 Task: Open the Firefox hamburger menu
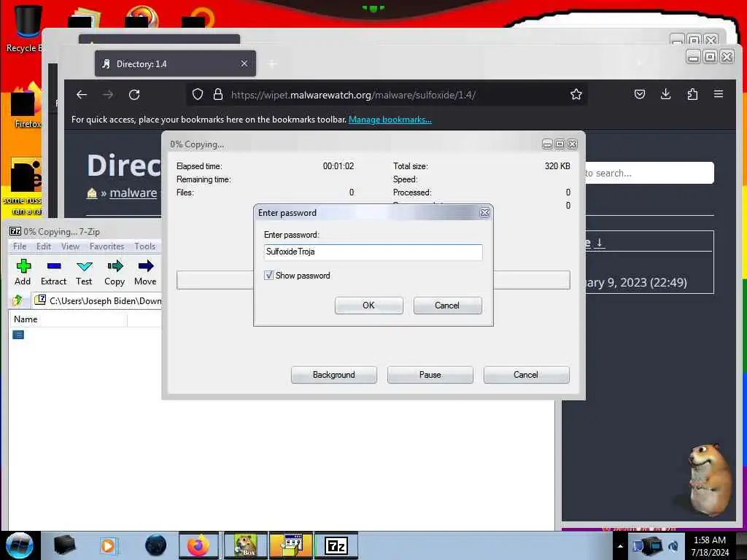719,94
